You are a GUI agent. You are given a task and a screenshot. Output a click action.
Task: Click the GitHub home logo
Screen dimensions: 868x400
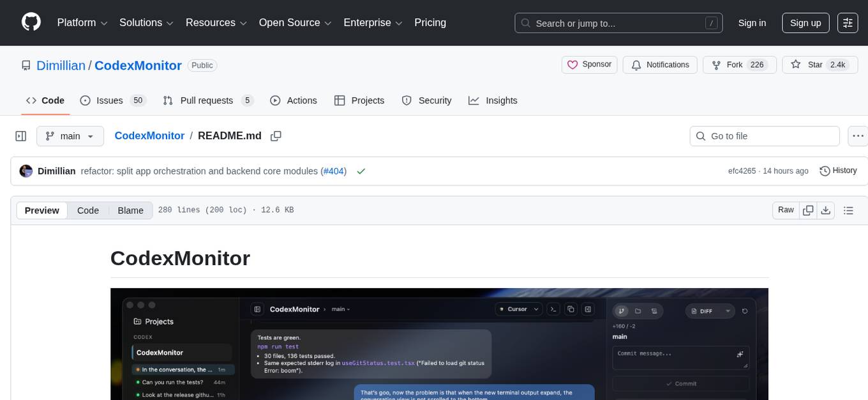tap(31, 22)
